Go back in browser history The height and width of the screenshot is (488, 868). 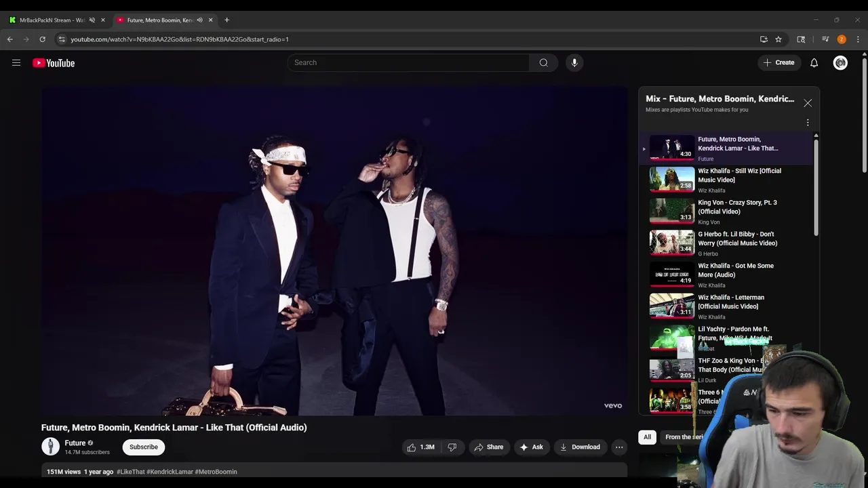coord(10,39)
